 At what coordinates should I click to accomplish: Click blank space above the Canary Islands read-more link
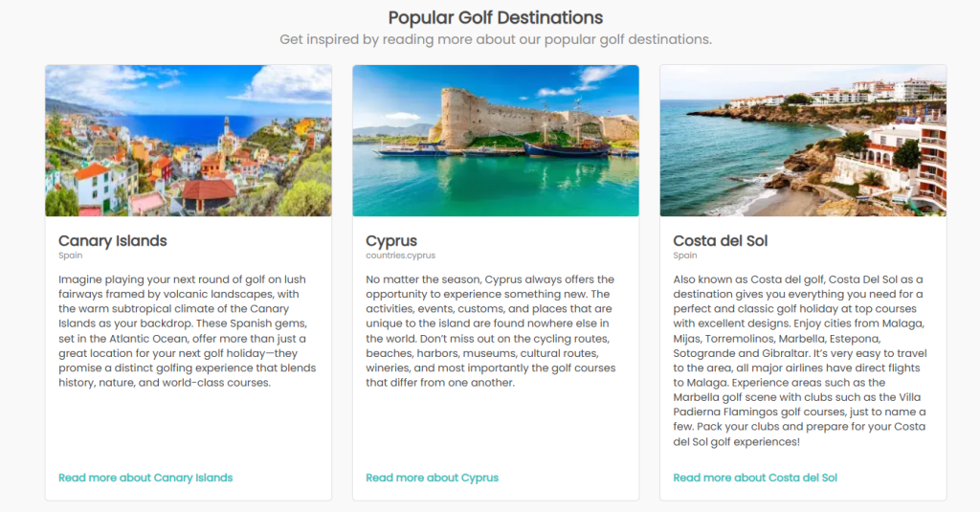tap(189, 431)
